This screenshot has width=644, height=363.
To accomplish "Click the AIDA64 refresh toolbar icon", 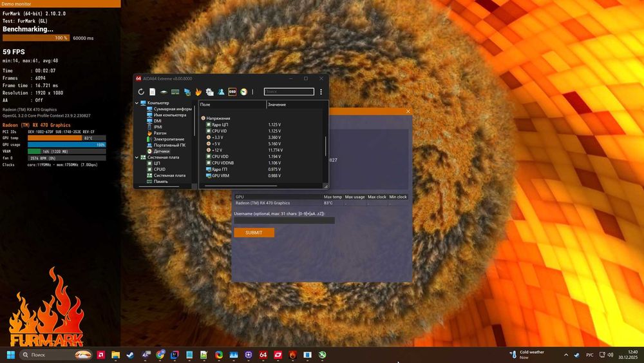I will pyautogui.click(x=141, y=92).
